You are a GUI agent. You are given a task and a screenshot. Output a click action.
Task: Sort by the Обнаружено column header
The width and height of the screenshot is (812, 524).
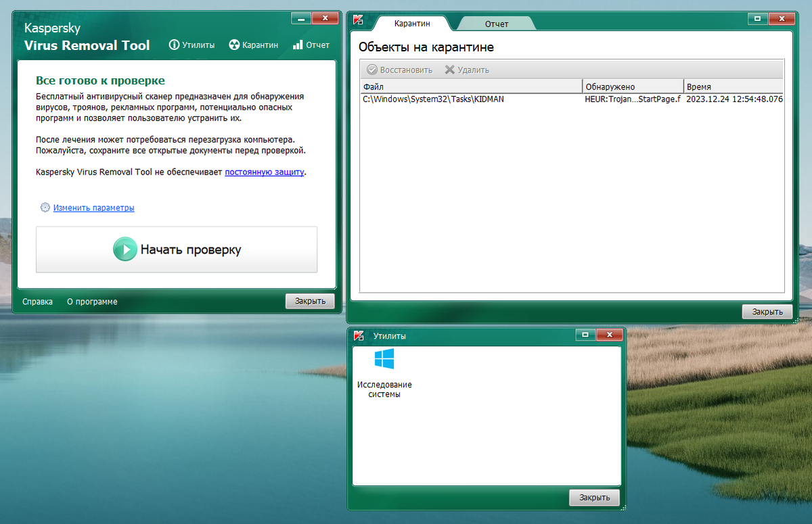click(633, 87)
